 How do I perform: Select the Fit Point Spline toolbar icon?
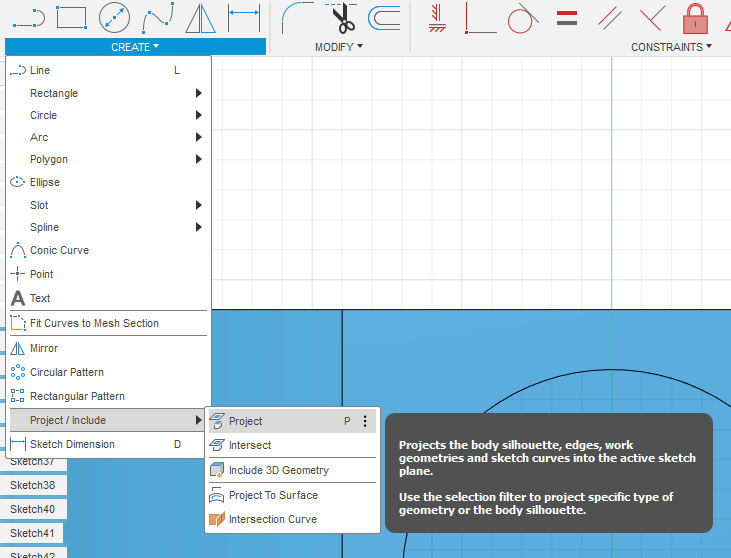coord(158,18)
